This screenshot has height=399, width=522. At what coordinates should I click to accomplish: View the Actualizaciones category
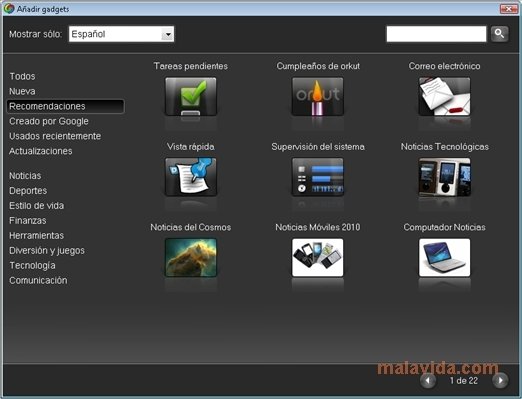click(41, 151)
